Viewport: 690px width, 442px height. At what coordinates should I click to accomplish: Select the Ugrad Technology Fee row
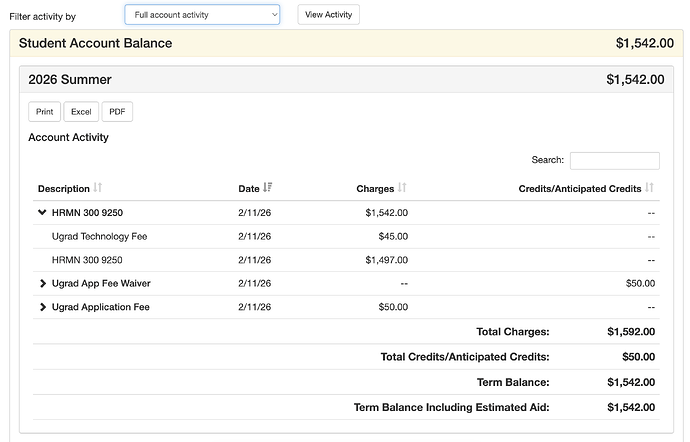click(98, 236)
